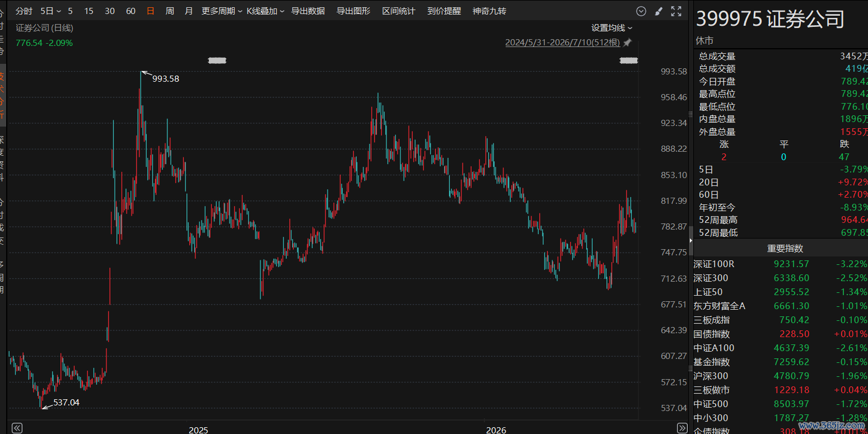Click the 52周最高 label
This screenshot has height=434, width=868.
718,220
